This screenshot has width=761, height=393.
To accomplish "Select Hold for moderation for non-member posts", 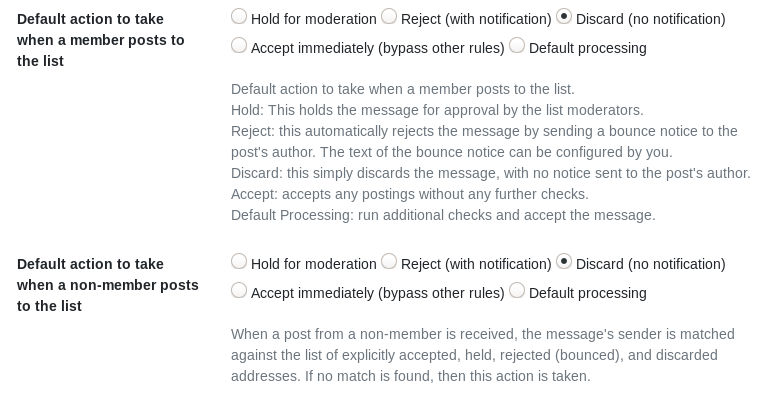I will 239,262.
